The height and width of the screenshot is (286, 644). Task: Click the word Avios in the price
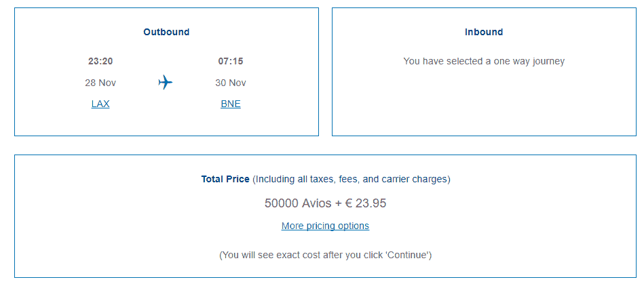coord(316,203)
